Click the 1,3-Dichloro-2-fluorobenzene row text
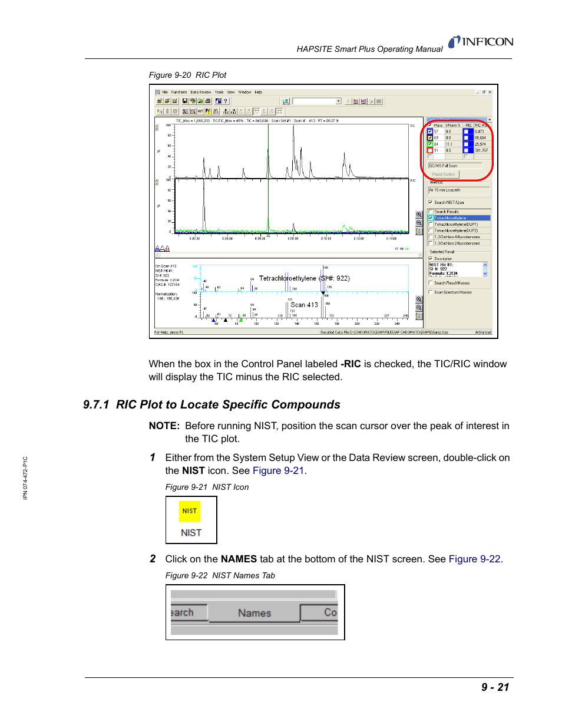Viewport: 562px width, 728px height. point(457,243)
